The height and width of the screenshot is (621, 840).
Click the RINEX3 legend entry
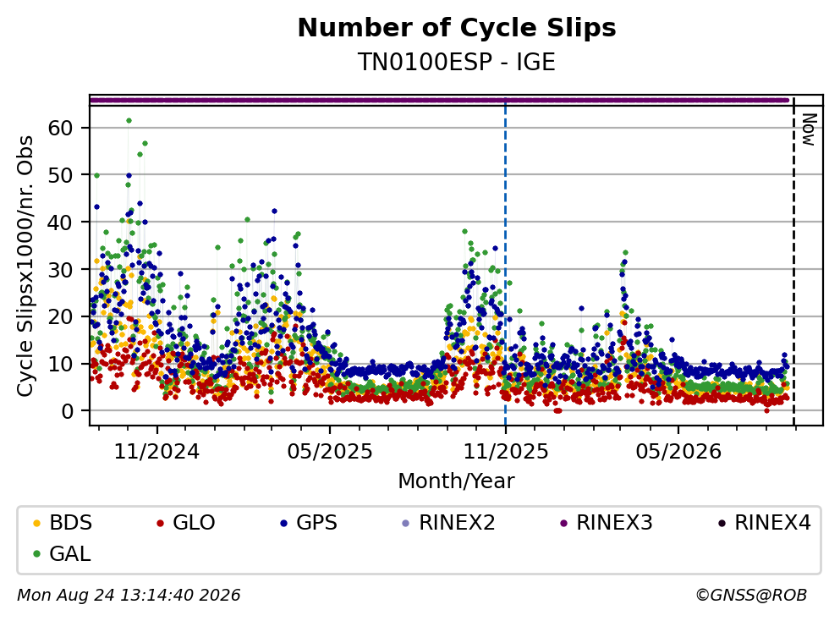(x=607, y=522)
